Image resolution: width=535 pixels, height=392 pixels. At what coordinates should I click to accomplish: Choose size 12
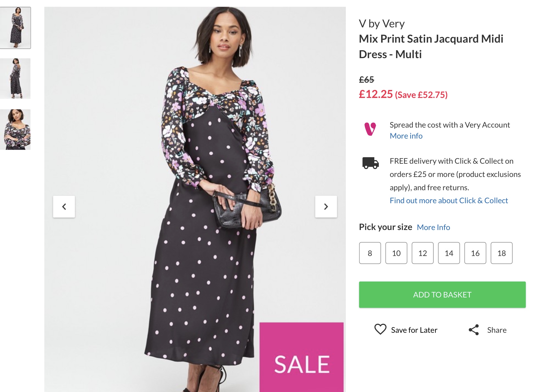(422, 253)
